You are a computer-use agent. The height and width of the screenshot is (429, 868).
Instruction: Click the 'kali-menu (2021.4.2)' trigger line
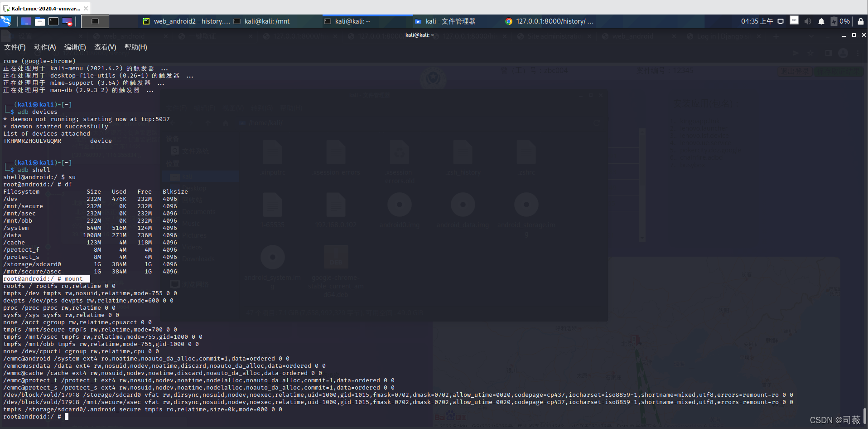(86, 68)
